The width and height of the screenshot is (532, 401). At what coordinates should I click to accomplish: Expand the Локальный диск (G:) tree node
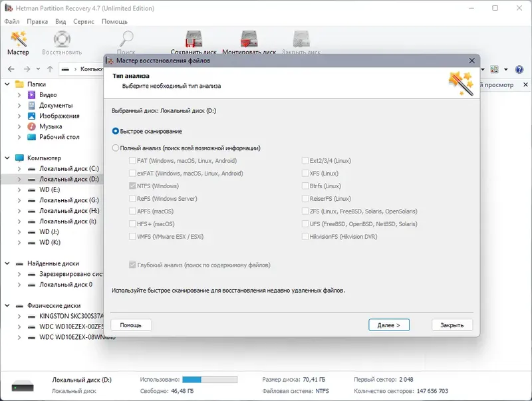(19, 201)
